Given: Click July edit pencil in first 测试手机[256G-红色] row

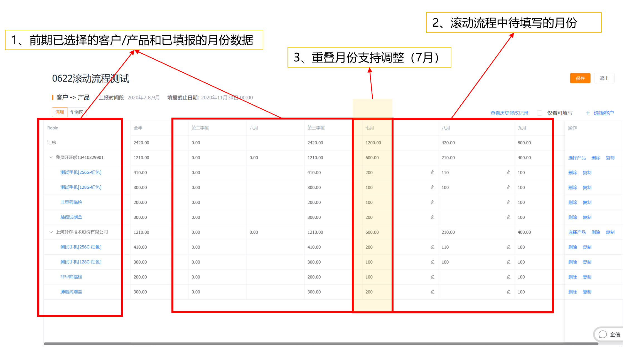Looking at the screenshot, I should 432,173.
